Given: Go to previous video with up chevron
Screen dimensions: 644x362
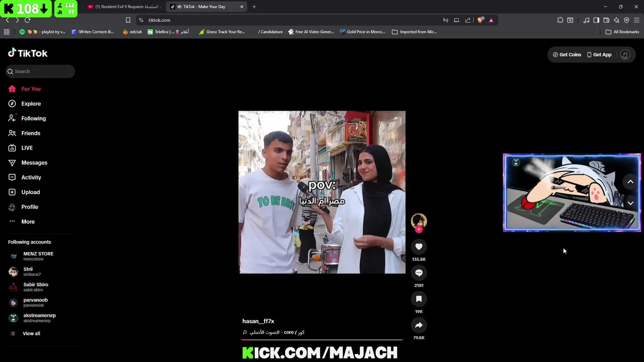Looking at the screenshot, I should (x=630, y=182).
